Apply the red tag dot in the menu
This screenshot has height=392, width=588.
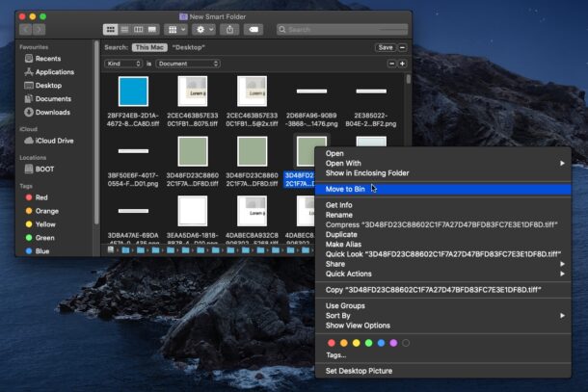332,343
